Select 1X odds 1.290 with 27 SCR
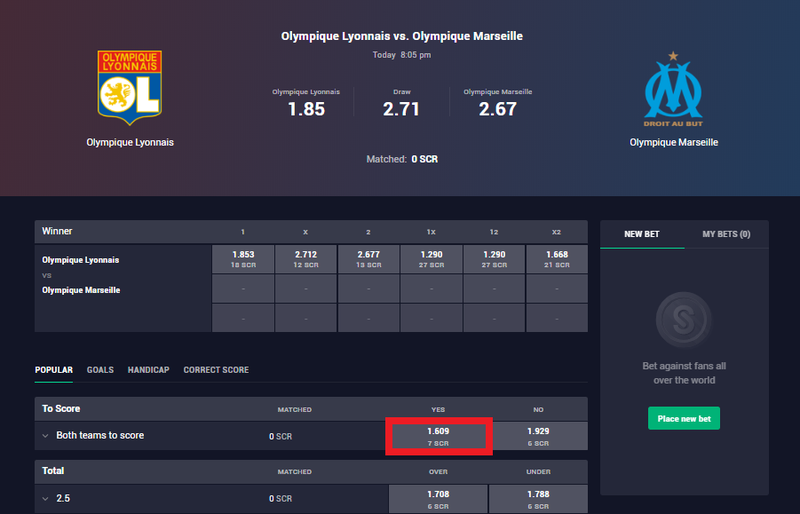Viewport: 800px width, 514px height. (431, 259)
